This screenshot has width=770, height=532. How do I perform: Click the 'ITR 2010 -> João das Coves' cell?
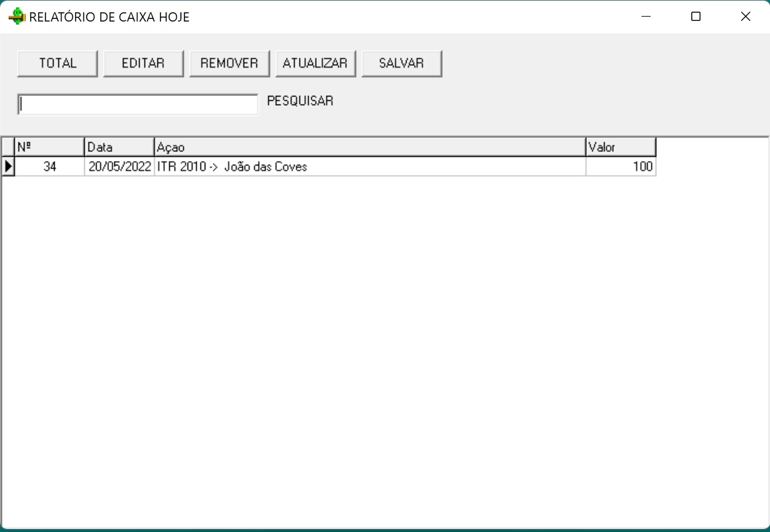pyautogui.click(x=369, y=167)
